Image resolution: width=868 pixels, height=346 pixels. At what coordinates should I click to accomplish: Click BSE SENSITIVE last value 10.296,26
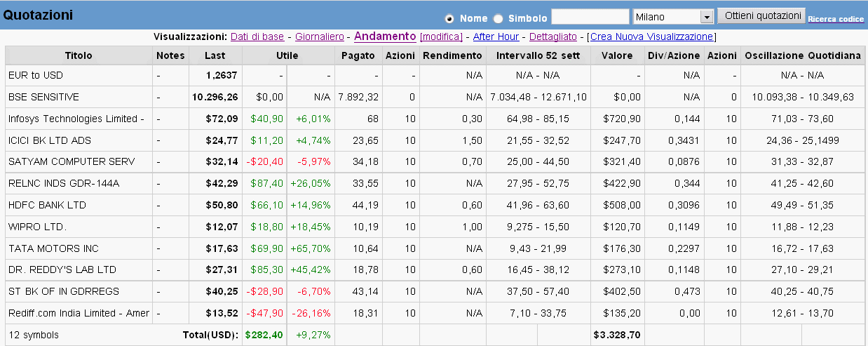coord(215,97)
